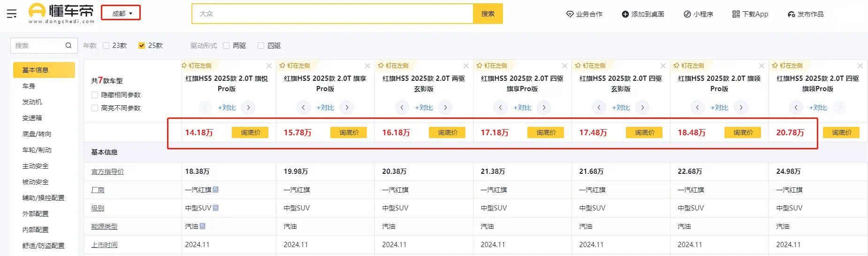Move 两驱玄影版 column left with arrow

(x=402, y=108)
